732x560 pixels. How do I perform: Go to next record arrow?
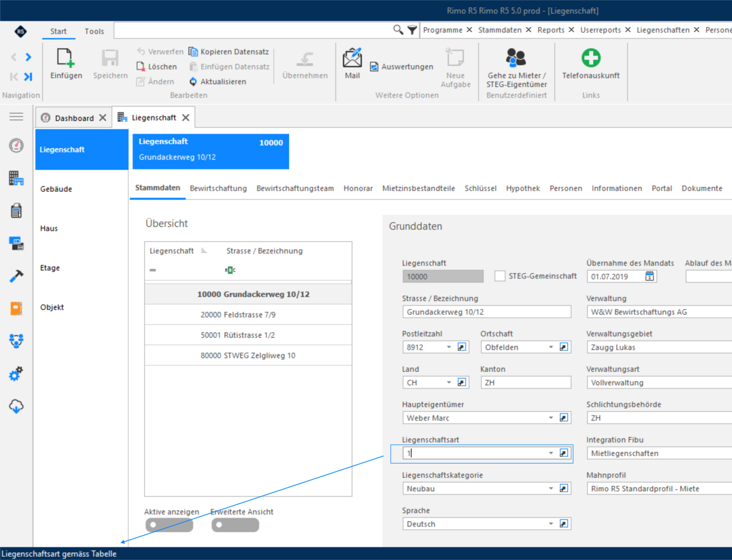coord(28,57)
